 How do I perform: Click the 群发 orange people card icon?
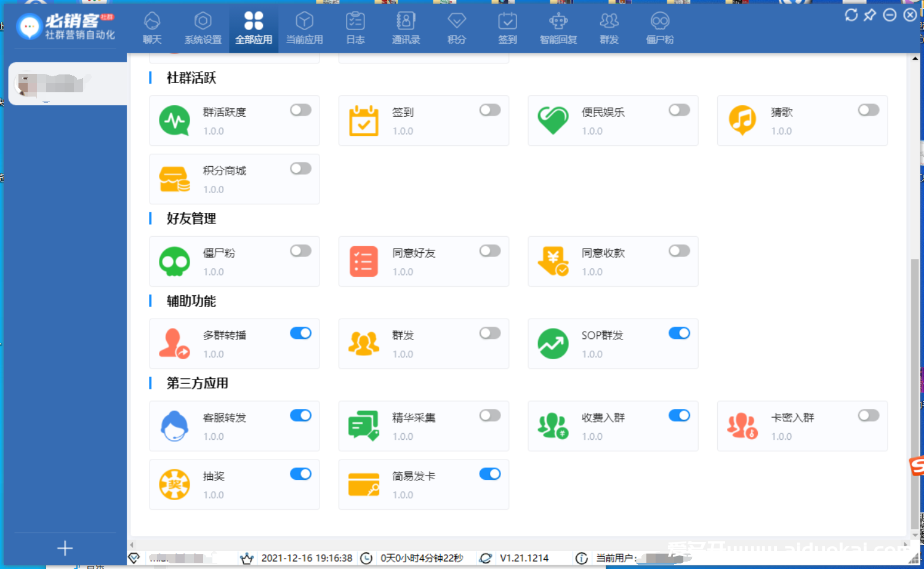(x=364, y=343)
